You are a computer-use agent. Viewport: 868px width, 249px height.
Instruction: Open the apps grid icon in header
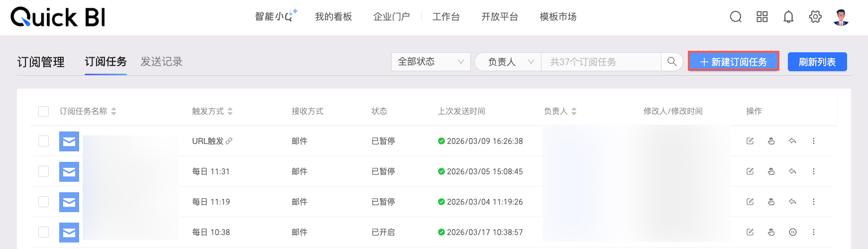click(x=762, y=17)
